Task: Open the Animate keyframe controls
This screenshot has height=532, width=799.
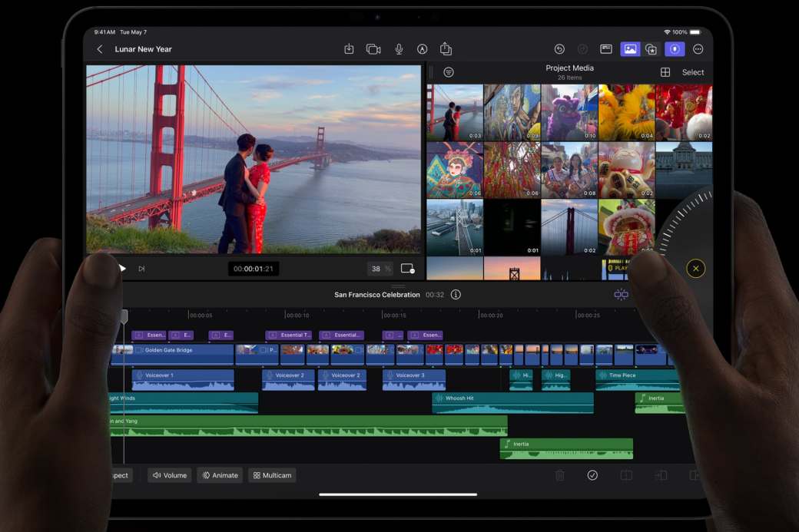Action: pyautogui.click(x=220, y=475)
